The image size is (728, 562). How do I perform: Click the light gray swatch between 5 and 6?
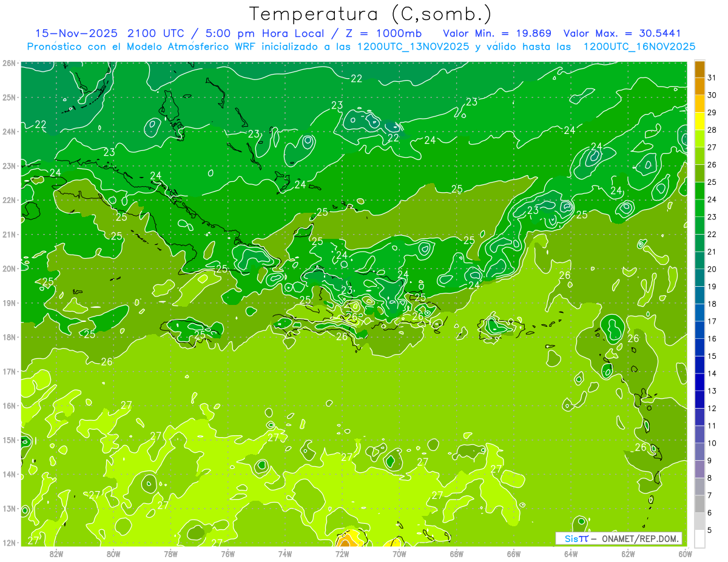click(x=699, y=521)
